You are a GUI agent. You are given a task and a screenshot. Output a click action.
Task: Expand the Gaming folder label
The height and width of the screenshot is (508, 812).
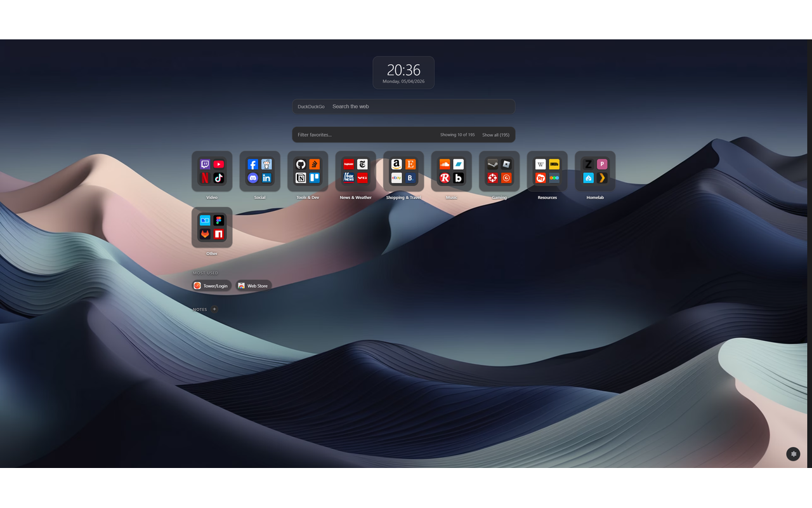499,197
